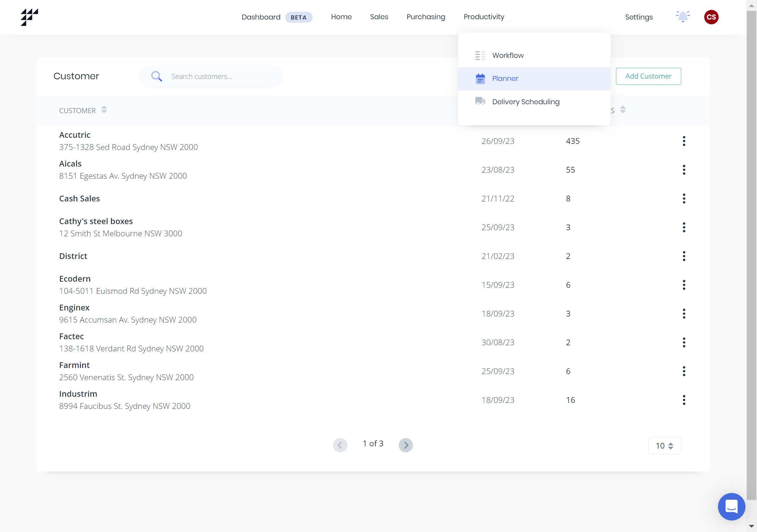Expand the Sales navigation menu
Viewport: 757px width, 532px height.
tap(380, 17)
